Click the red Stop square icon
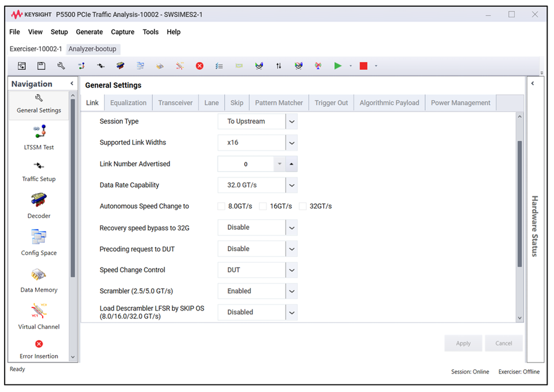The width and height of the screenshot is (554, 392). point(363,66)
